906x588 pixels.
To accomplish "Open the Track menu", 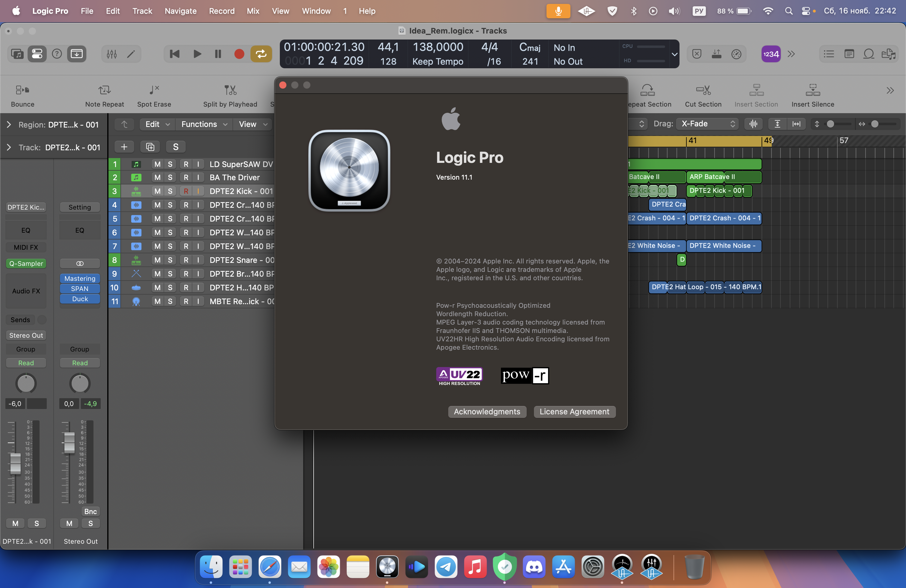I will coord(142,11).
